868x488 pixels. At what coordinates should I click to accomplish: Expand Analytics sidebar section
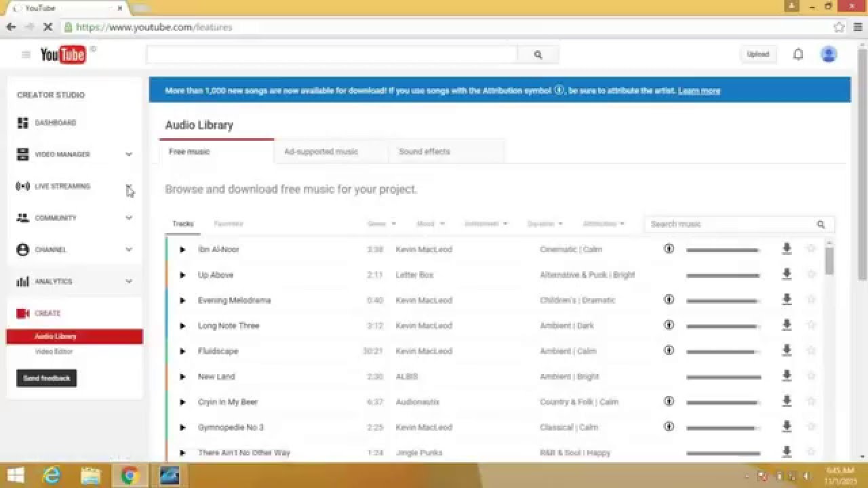pos(129,282)
